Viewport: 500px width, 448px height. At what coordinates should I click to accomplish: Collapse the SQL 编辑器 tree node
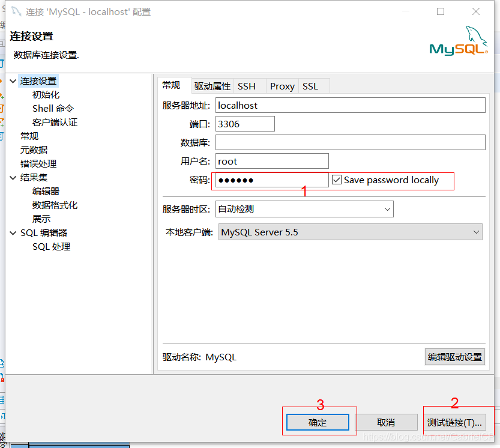(x=13, y=233)
